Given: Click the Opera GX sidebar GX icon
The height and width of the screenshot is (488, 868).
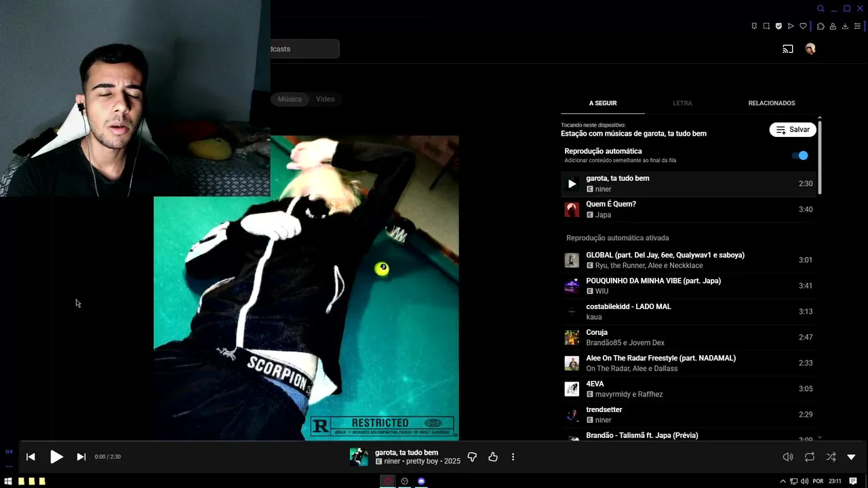Looking at the screenshot, I should point(9,451).
